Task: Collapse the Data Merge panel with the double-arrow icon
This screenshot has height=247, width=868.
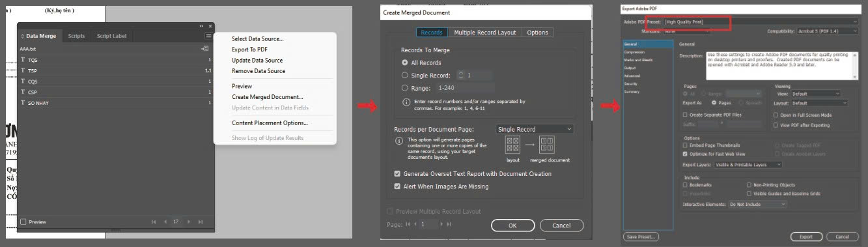Action: point(202,26)
